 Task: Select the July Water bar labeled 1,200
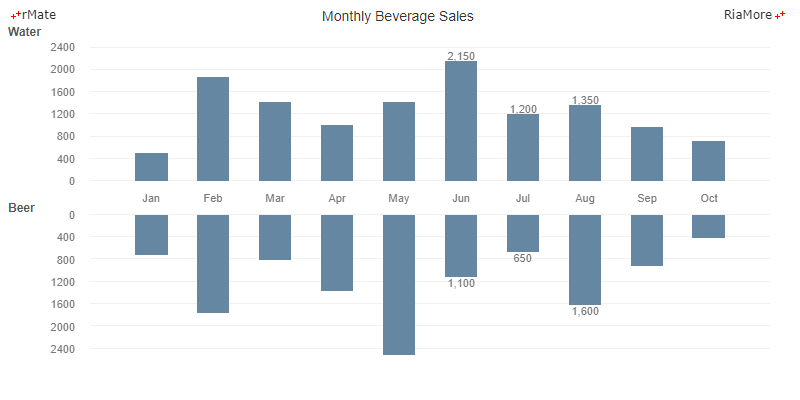pyautogui.click(x=523, y=147)
